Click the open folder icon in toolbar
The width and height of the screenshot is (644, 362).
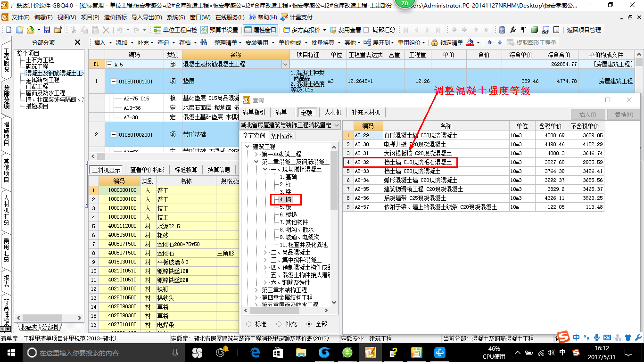coord(30,30)
